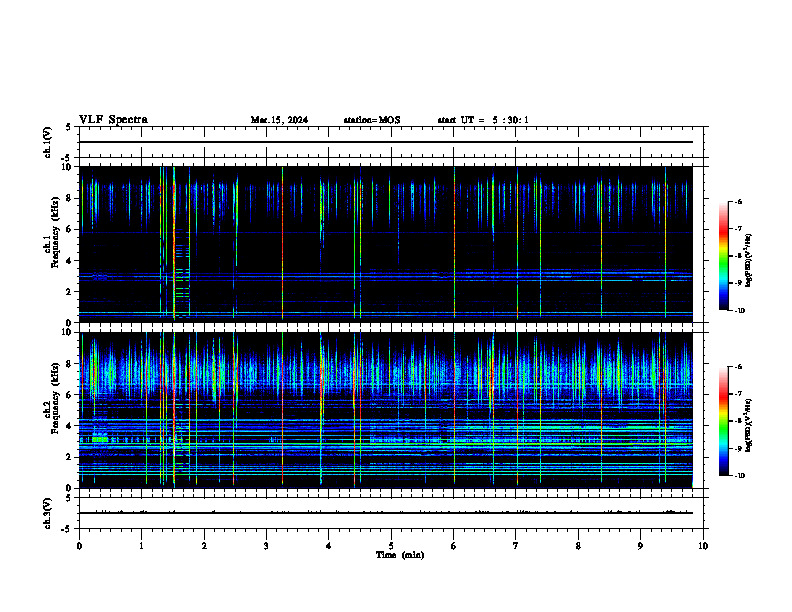Image resolution: width=792 pixels, height=612 pixels.
Task: Click time axis tick label "3"
Action: point(266,546)
